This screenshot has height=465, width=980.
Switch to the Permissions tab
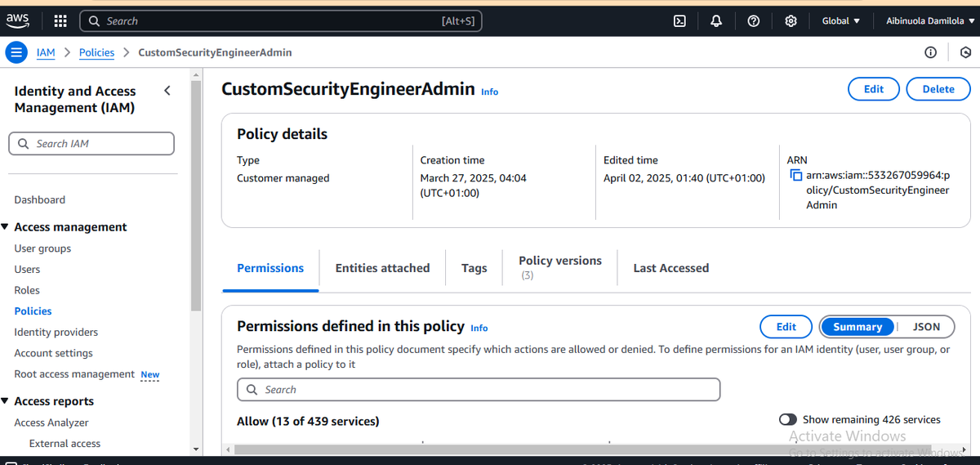(x=270, y=268)
